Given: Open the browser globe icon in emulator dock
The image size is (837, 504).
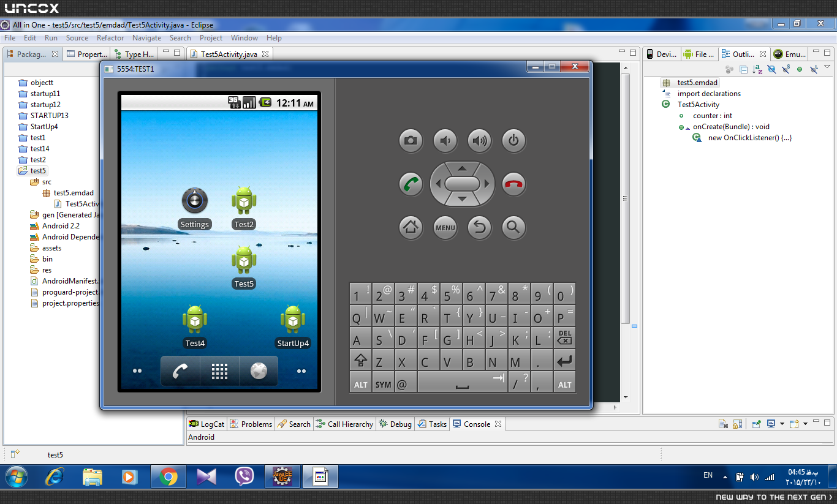Looking at the screenshot, I should pos(259,371).
